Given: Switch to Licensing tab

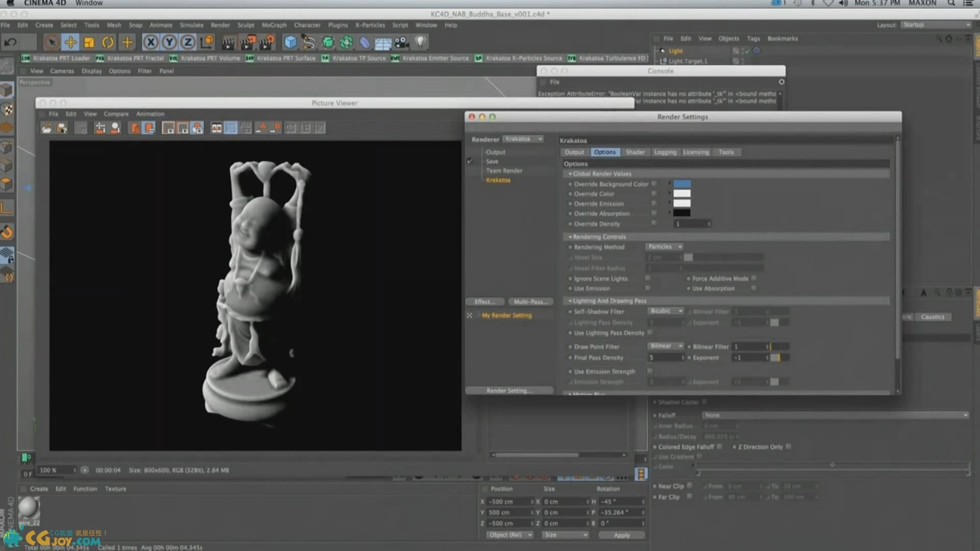Looking at the screenshot, I should tap(696, 152).
